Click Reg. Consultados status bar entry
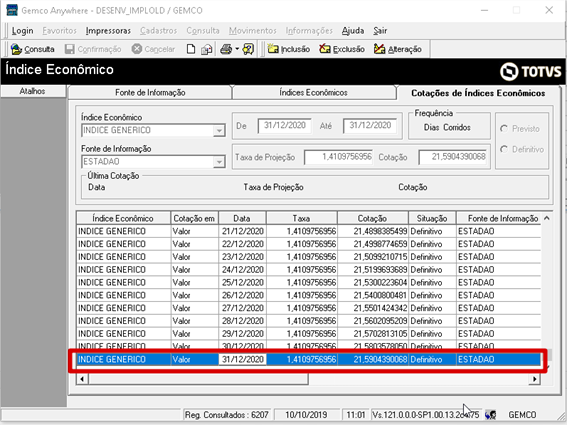This screenshot has width=567, height=425. pyautogui.click(x=227, y=415)
